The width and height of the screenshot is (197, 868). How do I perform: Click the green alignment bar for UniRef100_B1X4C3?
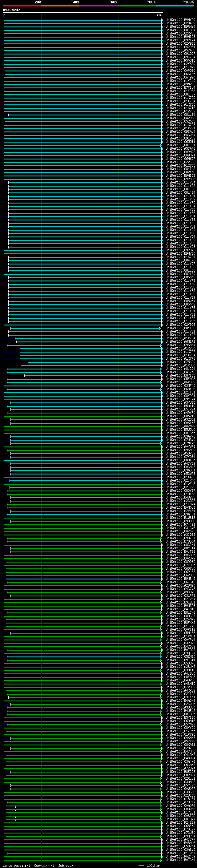pyautogui.click(x=83, y=477)
